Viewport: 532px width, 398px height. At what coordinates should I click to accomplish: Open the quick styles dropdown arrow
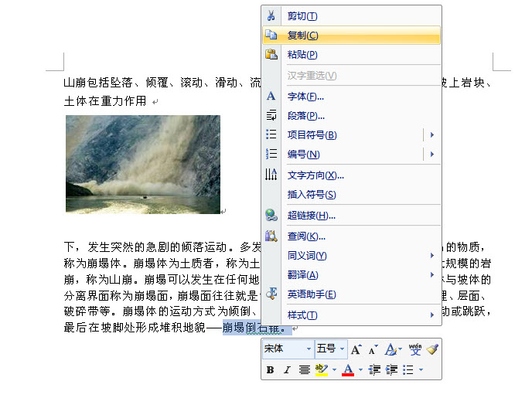click(401, 349)
